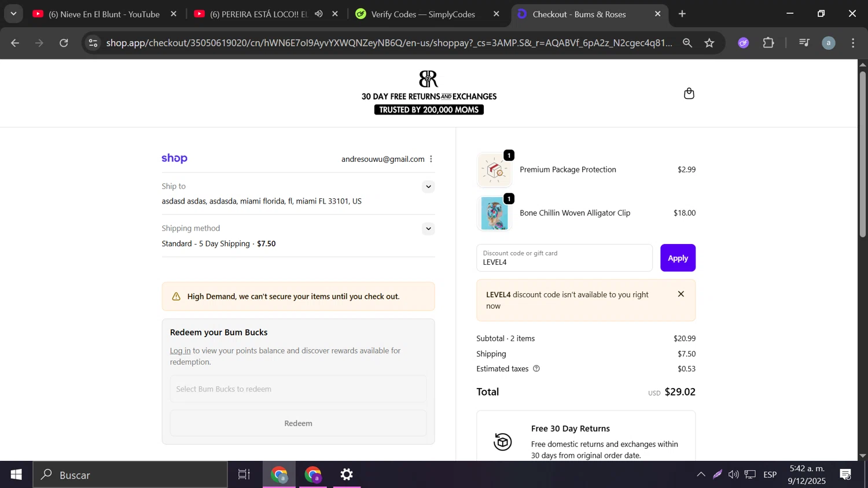Switch to the second Chrome taskbar icon

[x=313, y=475]
